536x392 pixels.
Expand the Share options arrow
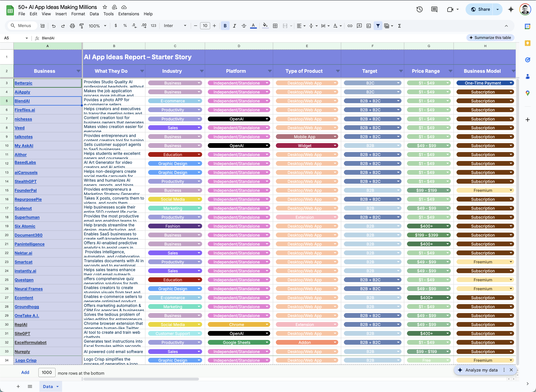pos(498,9)
